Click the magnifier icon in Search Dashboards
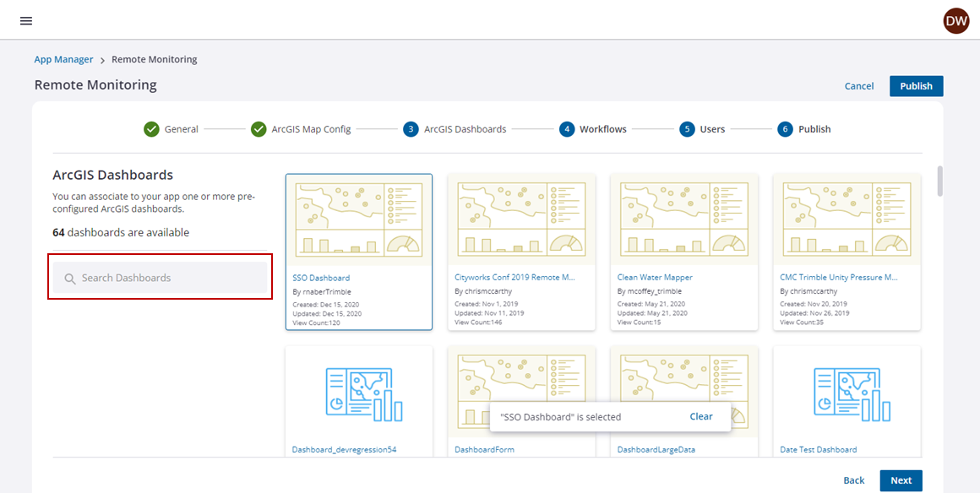 (x=70, y=279)
